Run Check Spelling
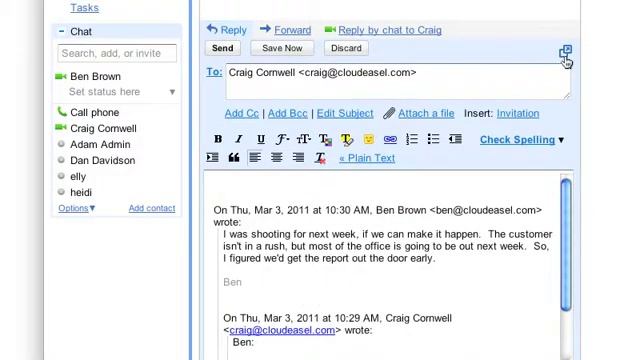Viewport: 640px width, 360px height. (x=517, y=140)
